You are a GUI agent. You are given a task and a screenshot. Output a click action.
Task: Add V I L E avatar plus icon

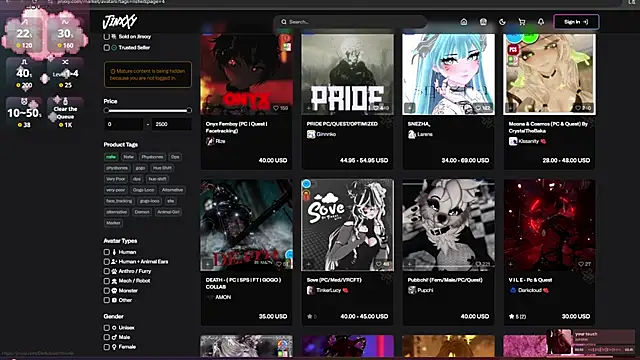pos(510,264)
